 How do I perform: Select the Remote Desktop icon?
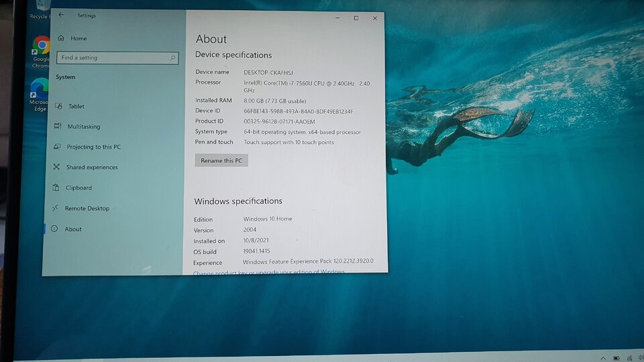[x=55, y=208]
